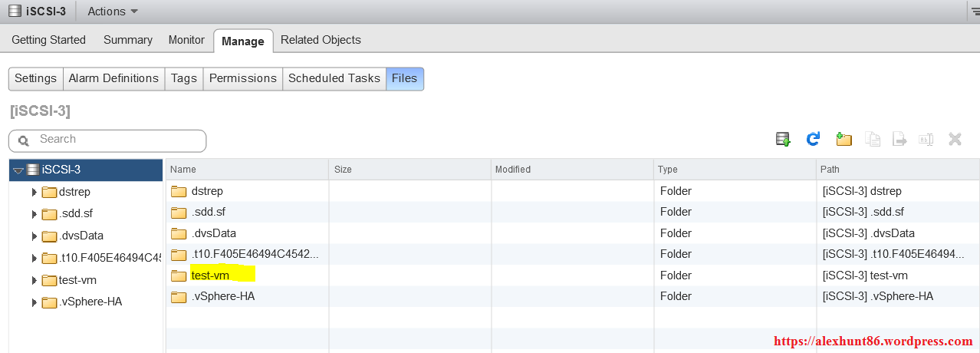The width and height of the screenshot is (980, 353).
Task: Open the Actions dropdown menu
Action: [x=113, y=12]
